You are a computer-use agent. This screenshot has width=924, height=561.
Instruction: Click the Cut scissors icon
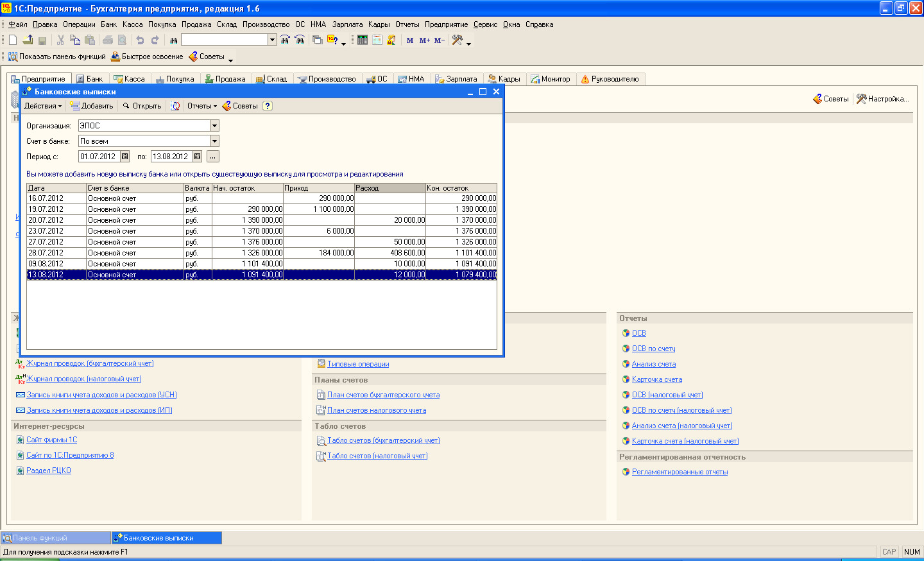tap(60, 40)
